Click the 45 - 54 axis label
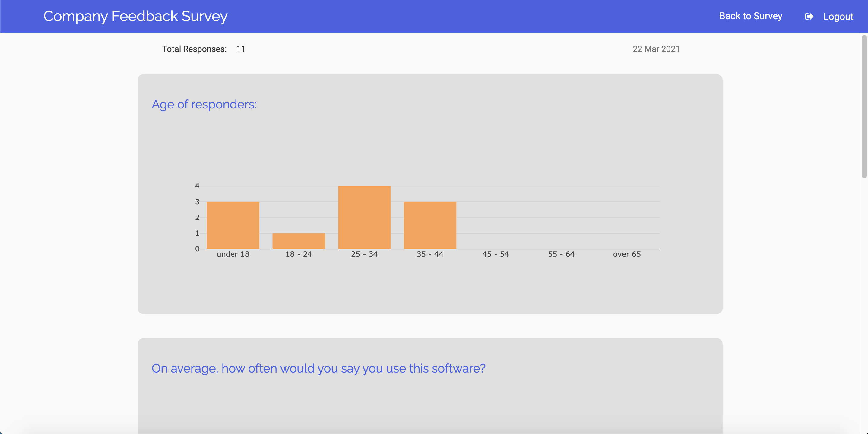This screenshot has height=434, width=868. pos(495,254)
